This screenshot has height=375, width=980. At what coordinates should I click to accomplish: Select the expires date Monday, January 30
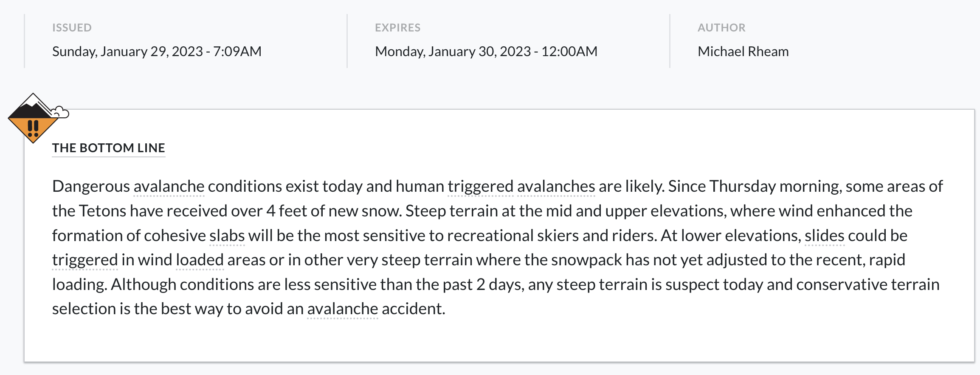(x=486, y=51)
